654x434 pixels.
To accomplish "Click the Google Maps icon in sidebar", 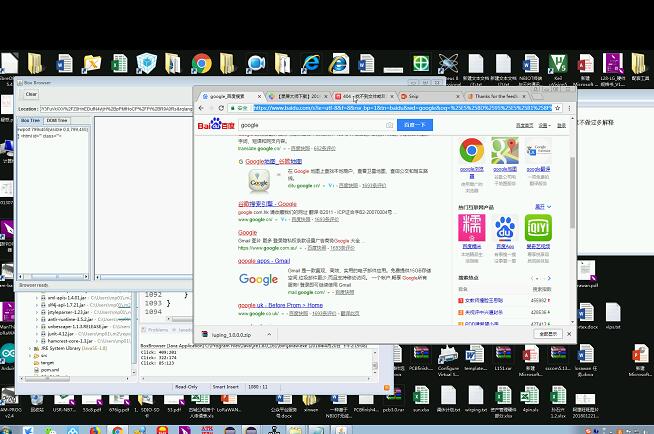I will pos(505,150).
